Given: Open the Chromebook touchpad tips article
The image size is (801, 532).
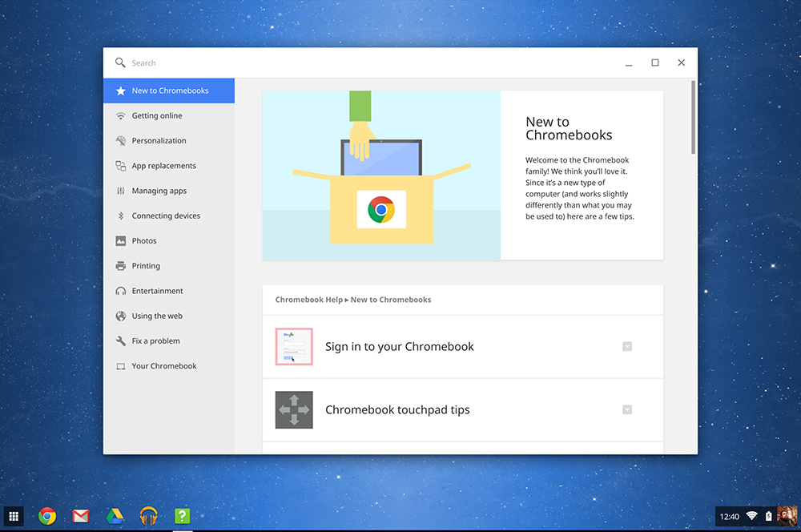Looking at the screenshot, I should tap(463, 410).
